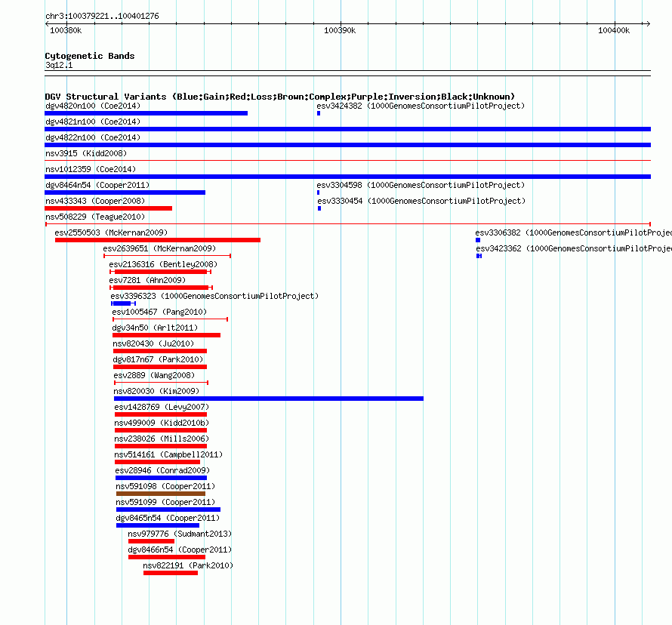
Task: Click the esv1005467 (Pang2010) label
Action: pos(159,312)
